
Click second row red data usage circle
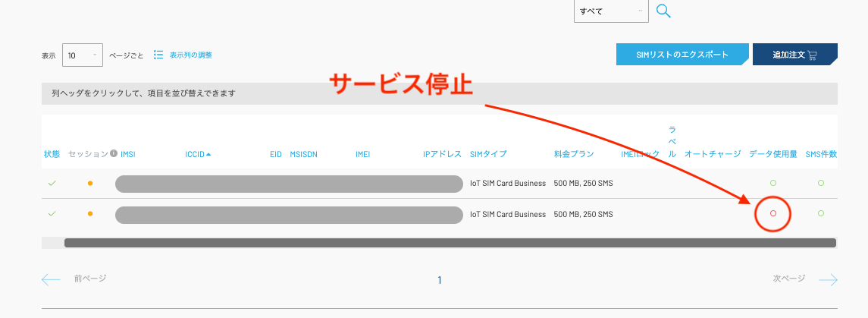click(773, 213)
